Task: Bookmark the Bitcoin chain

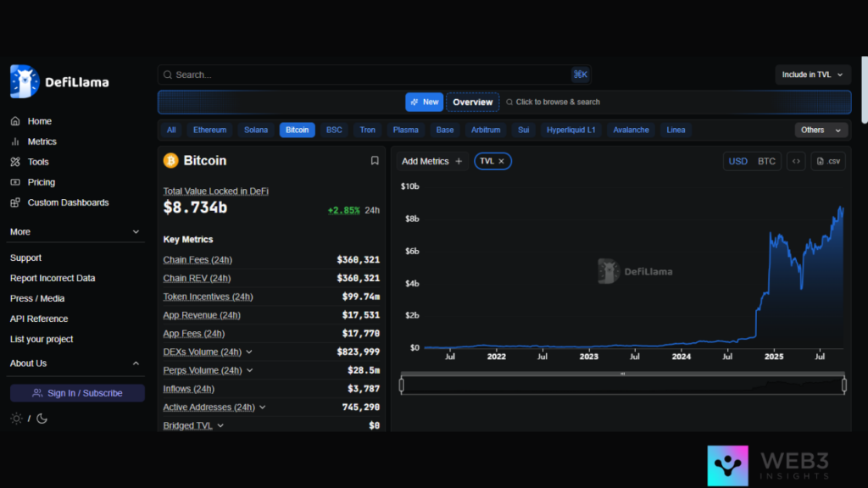Action: tap(375, 161)
